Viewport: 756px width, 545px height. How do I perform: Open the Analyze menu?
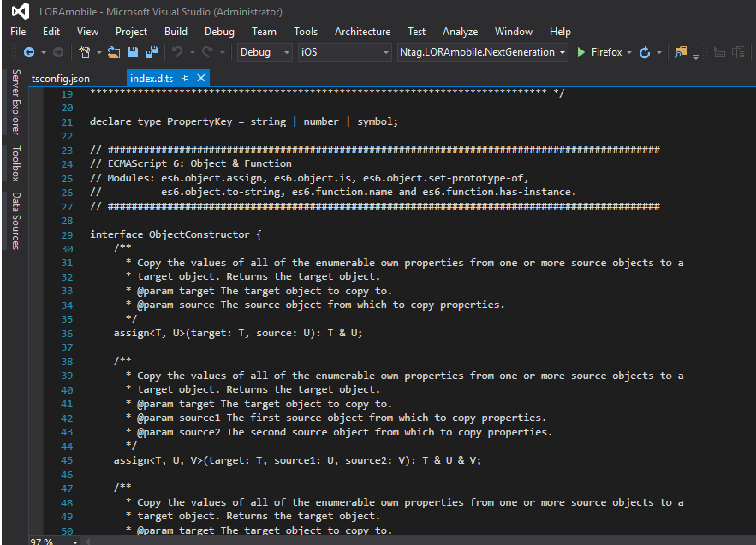click(x=460, y=32)
